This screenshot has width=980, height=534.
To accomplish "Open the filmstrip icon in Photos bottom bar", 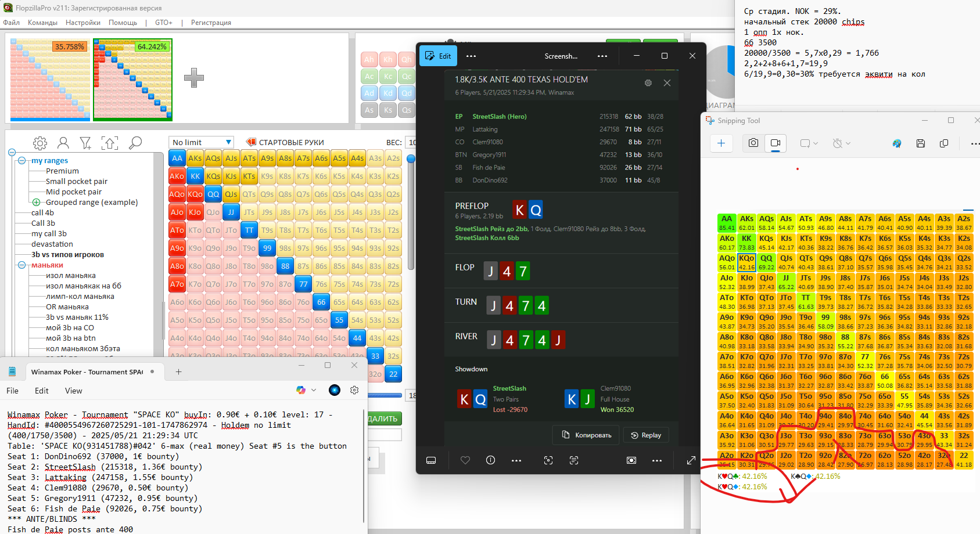I will [x=431, y=460].
